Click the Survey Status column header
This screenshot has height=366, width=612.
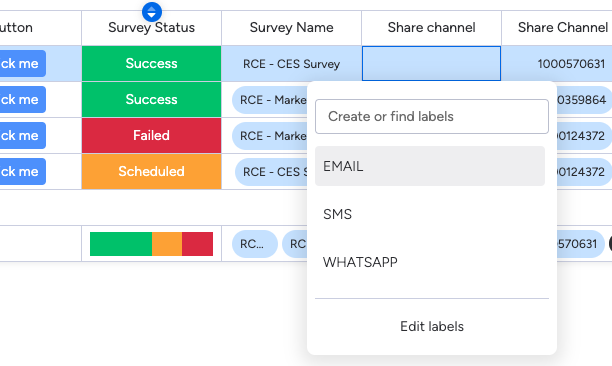pos(151,28)
